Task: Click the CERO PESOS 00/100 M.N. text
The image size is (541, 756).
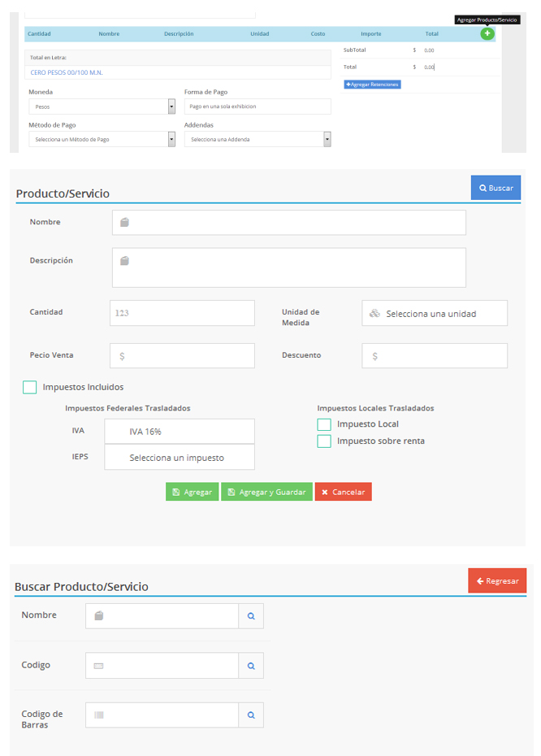Action: tap(67, 72)
